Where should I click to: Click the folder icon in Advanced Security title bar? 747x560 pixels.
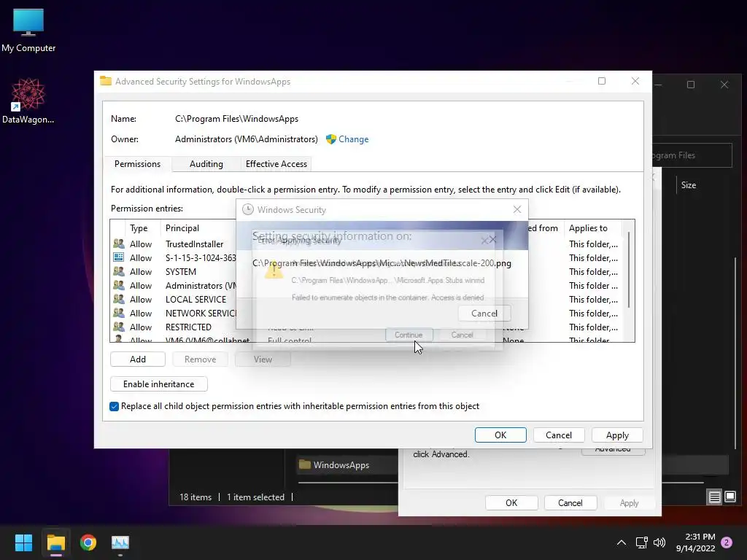105,81
